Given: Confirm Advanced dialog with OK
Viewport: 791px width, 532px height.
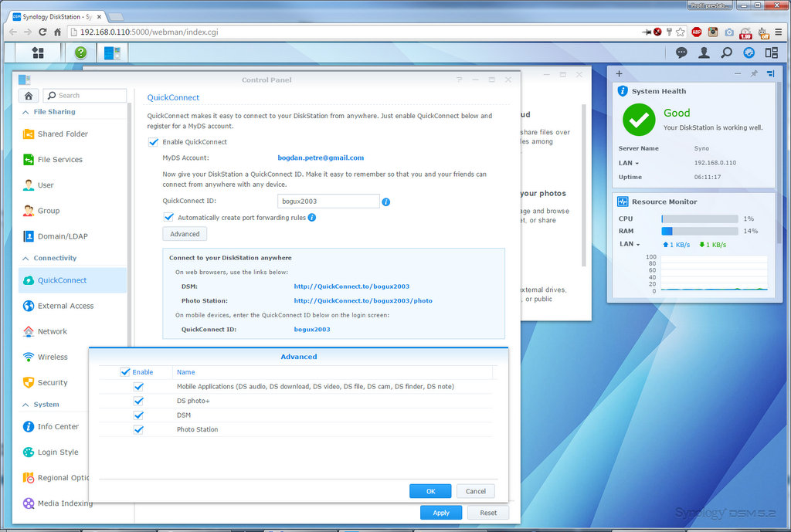Looking at the screenshot, I should click(430, 491).
